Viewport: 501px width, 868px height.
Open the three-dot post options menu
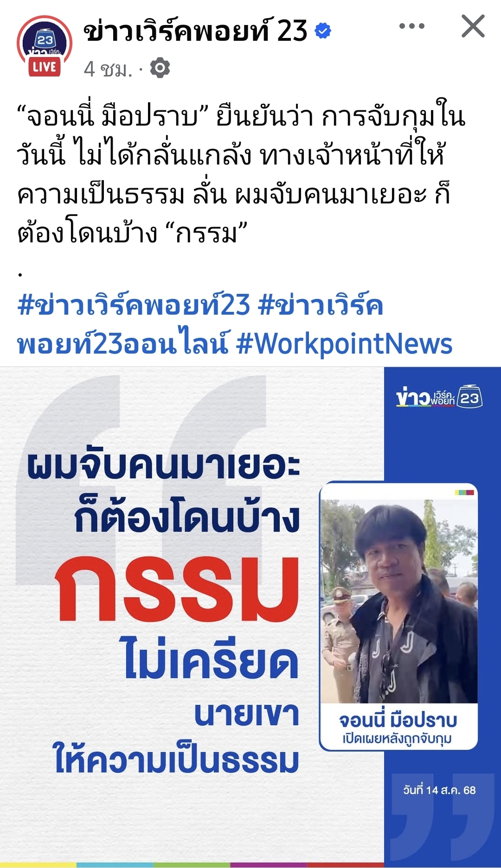point(411,26)
